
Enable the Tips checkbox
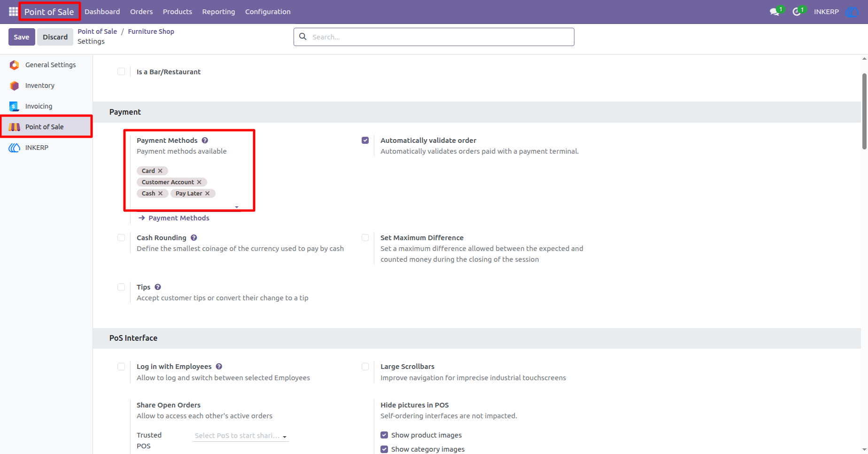(121, 287)
